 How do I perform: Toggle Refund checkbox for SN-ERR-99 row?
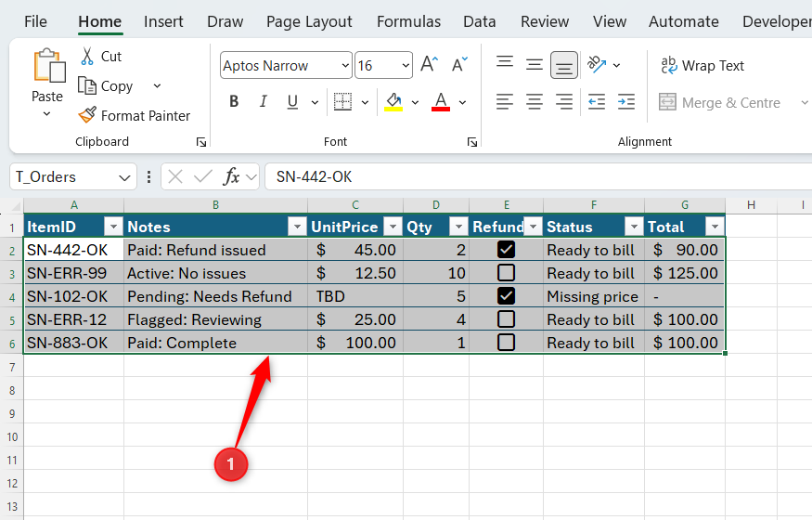(506, 272)
